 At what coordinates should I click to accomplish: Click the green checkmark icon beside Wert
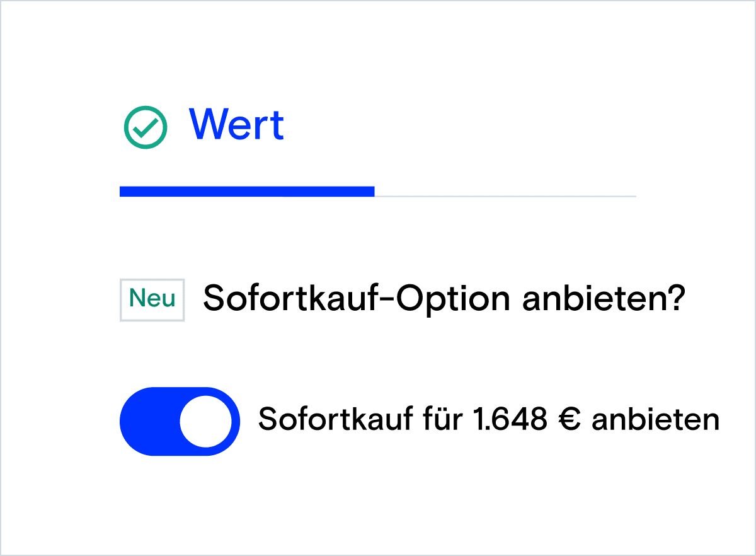[146, 127]
